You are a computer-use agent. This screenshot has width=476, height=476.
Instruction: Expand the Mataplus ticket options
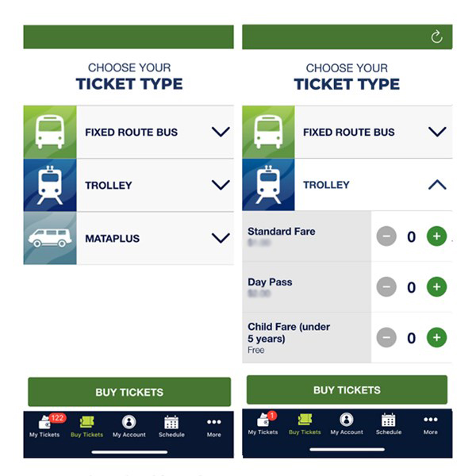coord(129,238)
